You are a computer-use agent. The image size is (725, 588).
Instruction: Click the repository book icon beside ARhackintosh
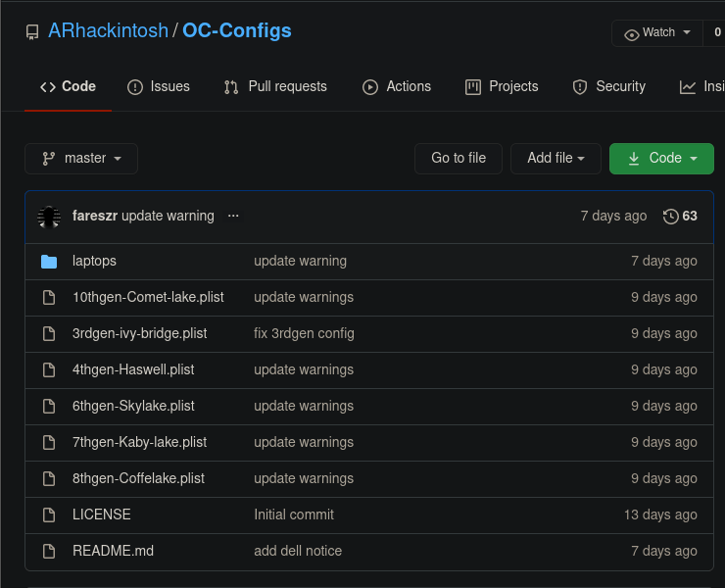click(x=32, y=32)
